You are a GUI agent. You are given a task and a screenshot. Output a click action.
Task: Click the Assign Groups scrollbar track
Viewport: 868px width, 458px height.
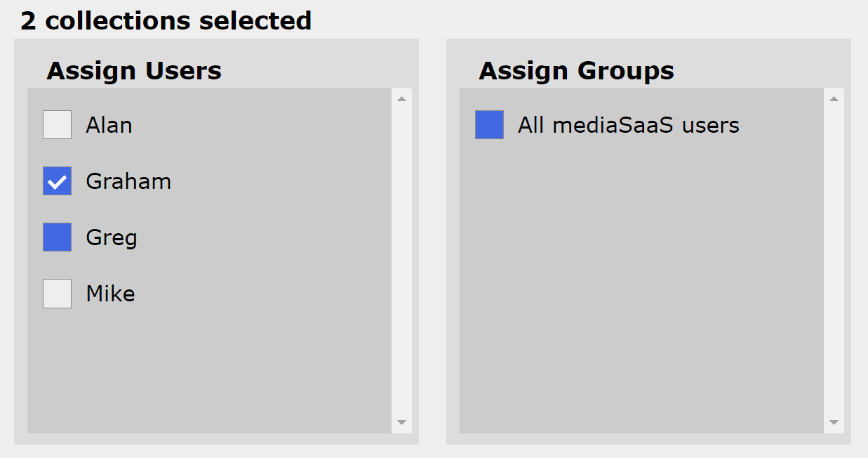(834, 260)
